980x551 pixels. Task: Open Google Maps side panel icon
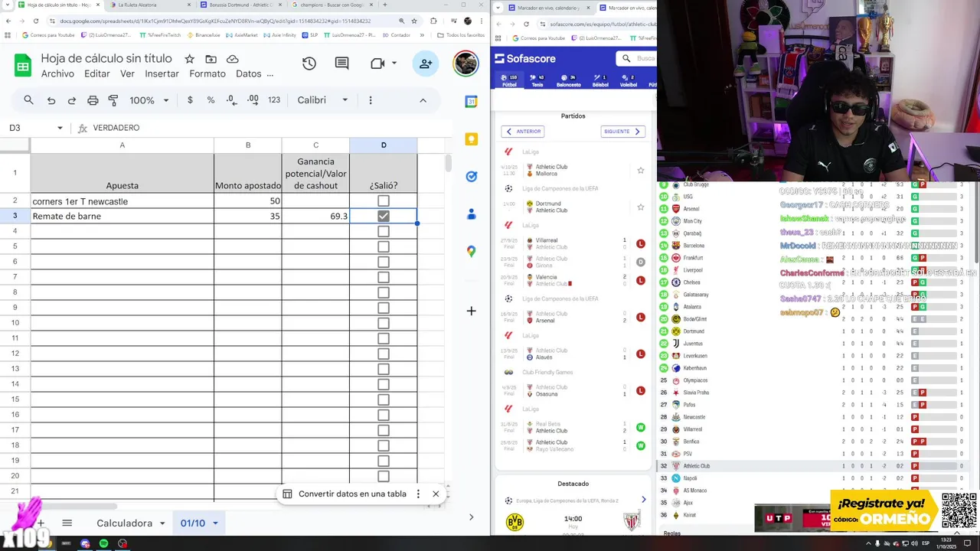[x=472, y=251]
